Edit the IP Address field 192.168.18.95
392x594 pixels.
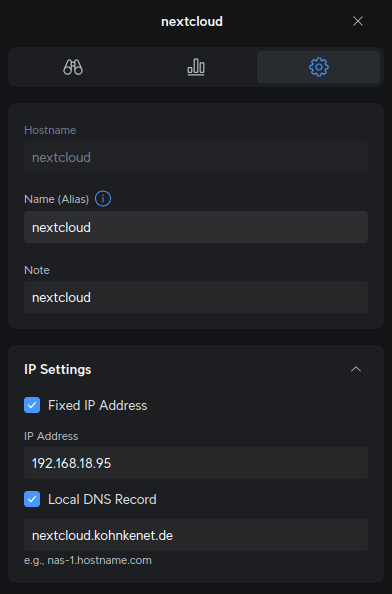196,463
